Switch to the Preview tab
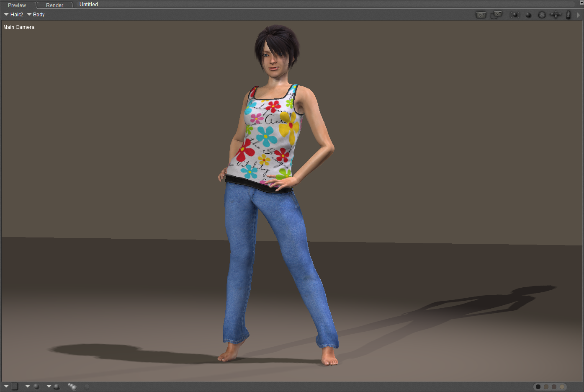Viewport: 584px width, 392px height. [17, 5]
